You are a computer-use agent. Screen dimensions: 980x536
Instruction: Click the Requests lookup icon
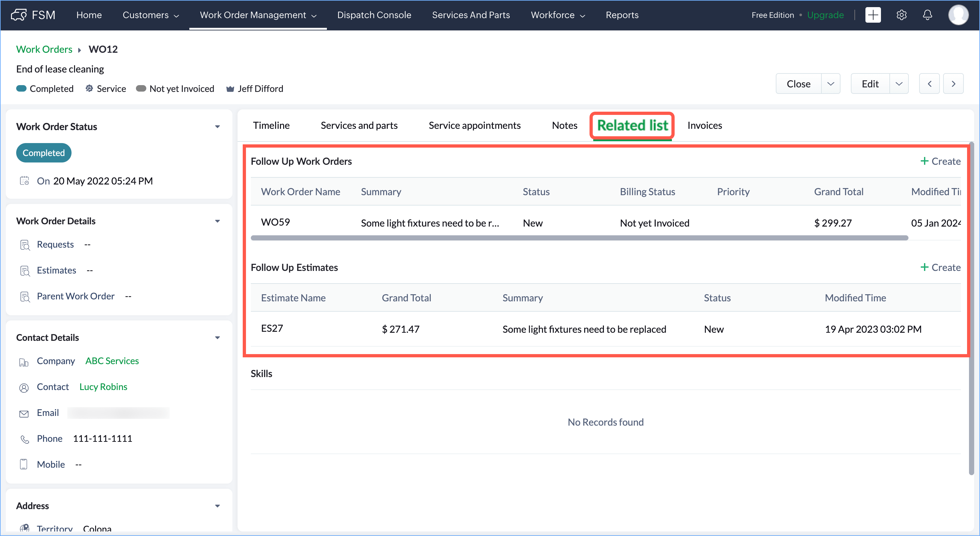pos(25,245)
